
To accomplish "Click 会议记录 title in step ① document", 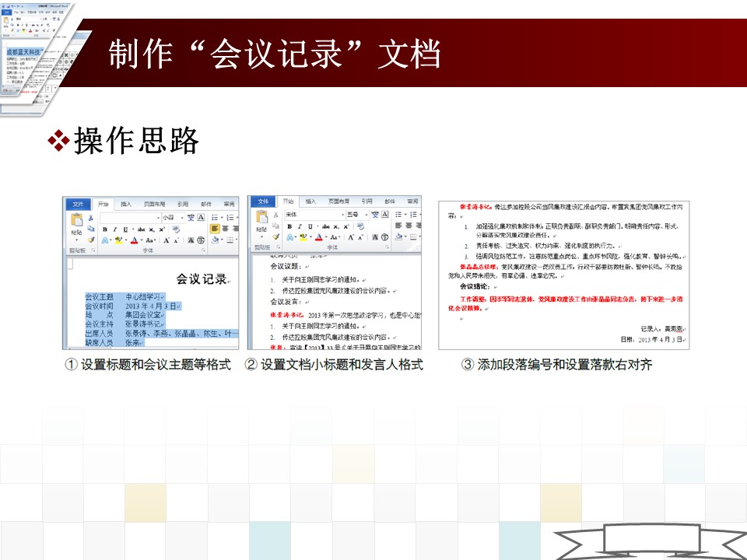I will [202, 279].
